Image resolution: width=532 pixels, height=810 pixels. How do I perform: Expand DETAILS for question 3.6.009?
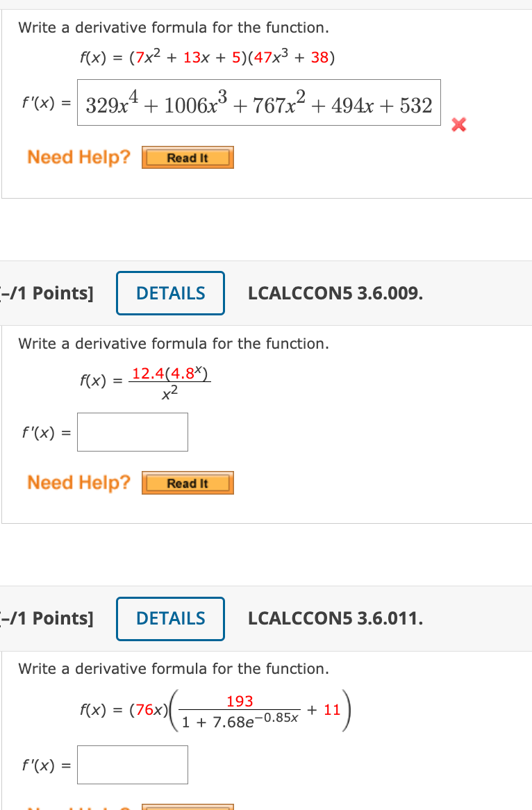170,293
